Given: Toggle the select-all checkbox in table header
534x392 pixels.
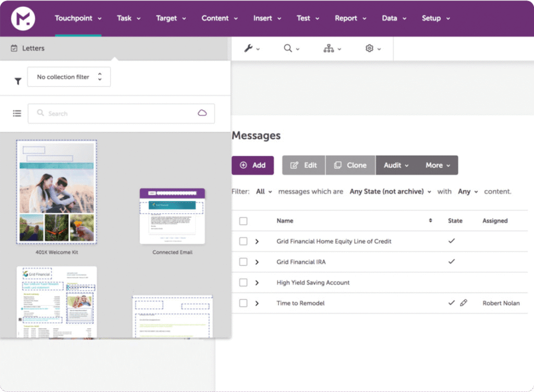Looking at the screenshot, I should click(243, 221).
